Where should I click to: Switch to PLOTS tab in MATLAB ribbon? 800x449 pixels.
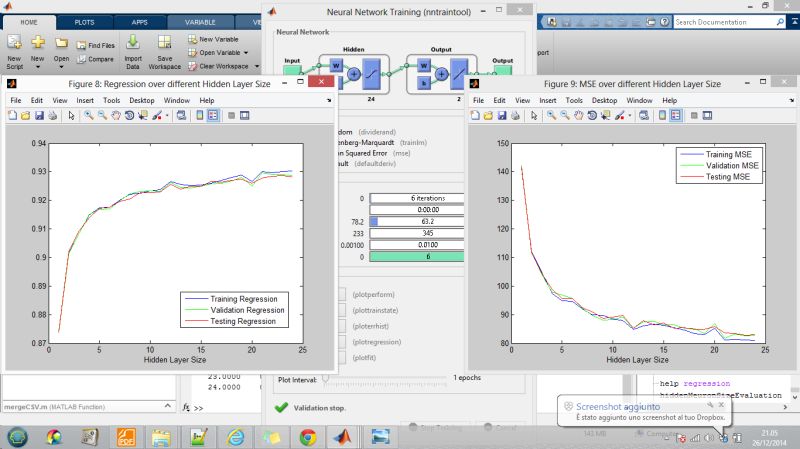(x=84, y=22)
